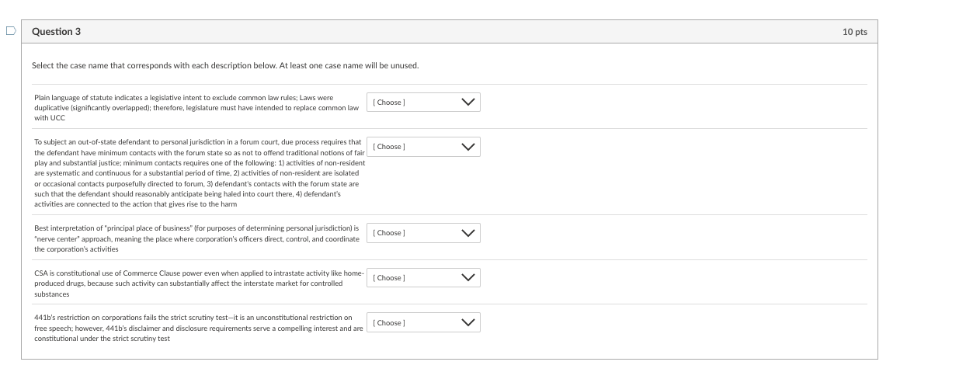Open the case dropdown for the UCC statute description
Screen dimensions: 980x379
click(423, 103)
